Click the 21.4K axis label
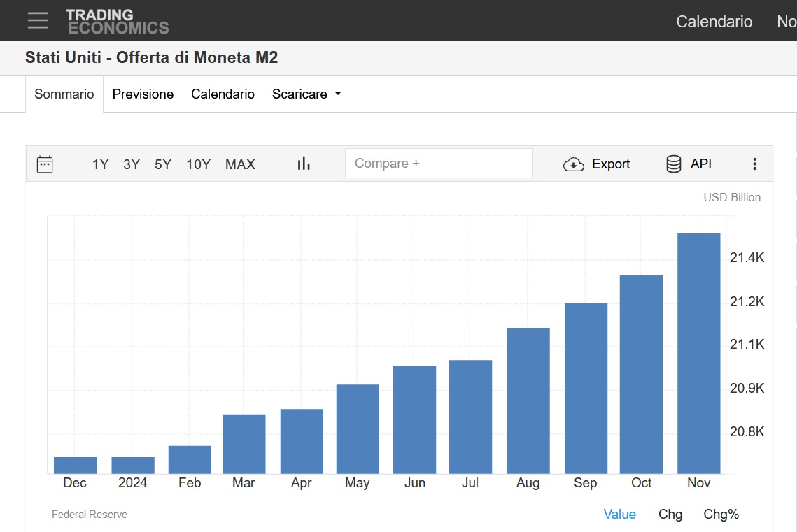Viewport: 797px width, 532px height. (x=747, y=257)
